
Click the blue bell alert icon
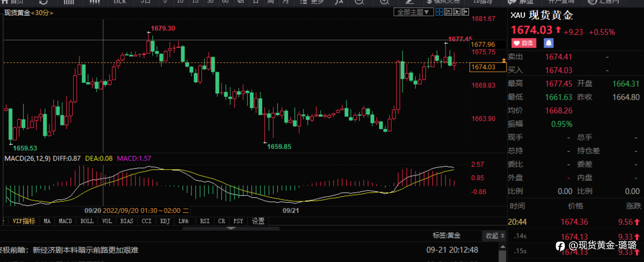pyautogui.click(x=549, y=43)
